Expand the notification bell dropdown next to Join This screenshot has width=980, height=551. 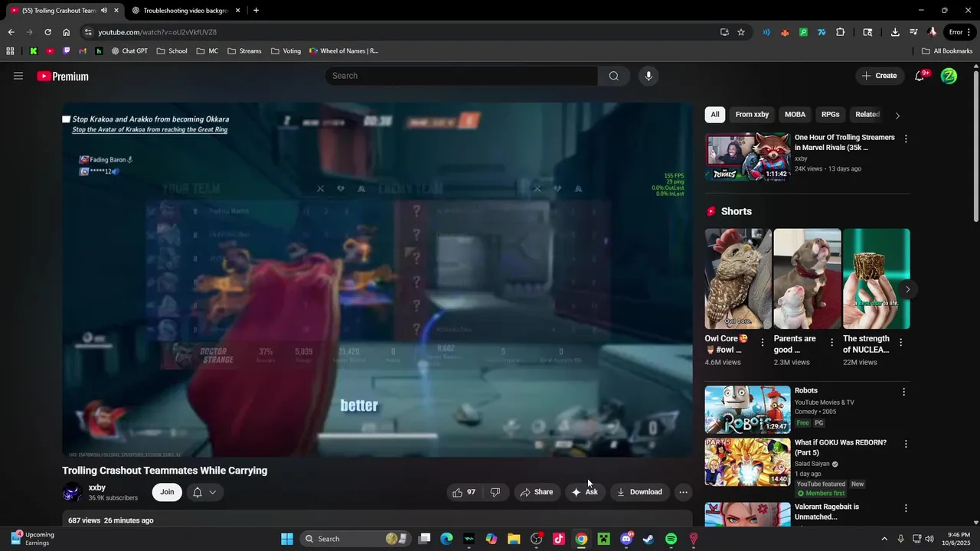pos(204,492)
